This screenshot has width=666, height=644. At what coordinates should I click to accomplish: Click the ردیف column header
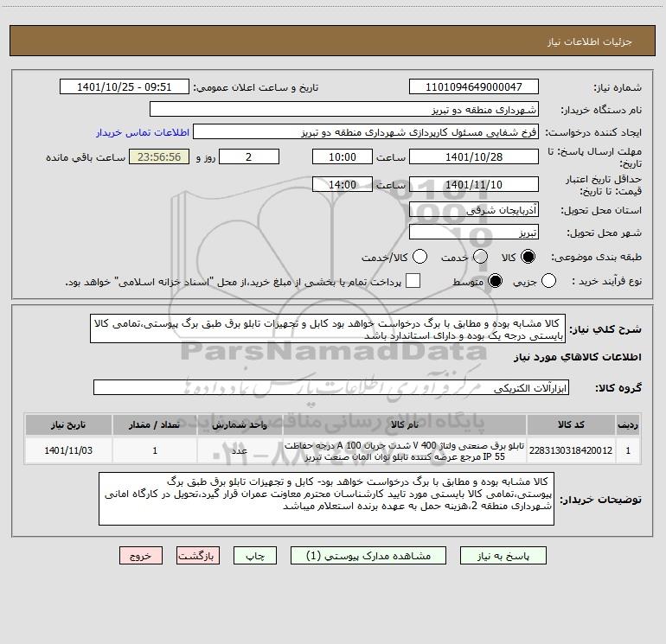628,424
